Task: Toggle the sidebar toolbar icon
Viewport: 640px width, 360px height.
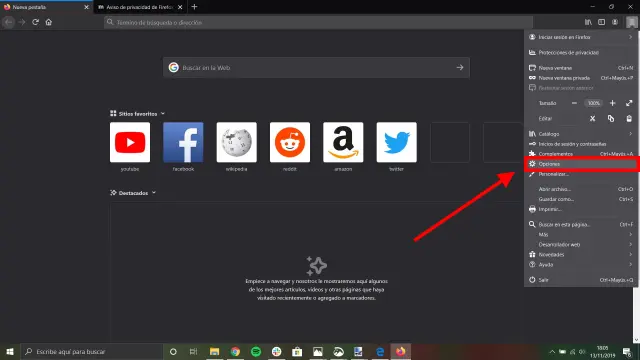Action: [602, 22]
